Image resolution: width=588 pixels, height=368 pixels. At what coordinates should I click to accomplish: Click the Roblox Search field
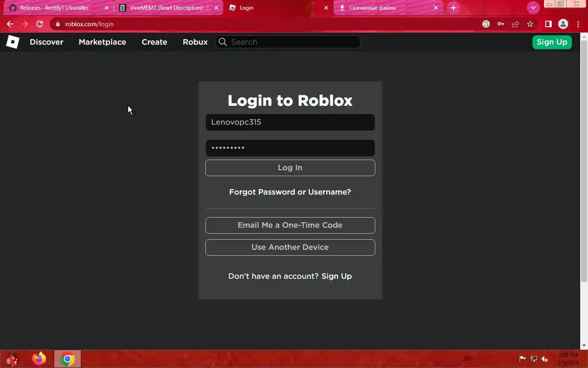click(x=288, y=42)
